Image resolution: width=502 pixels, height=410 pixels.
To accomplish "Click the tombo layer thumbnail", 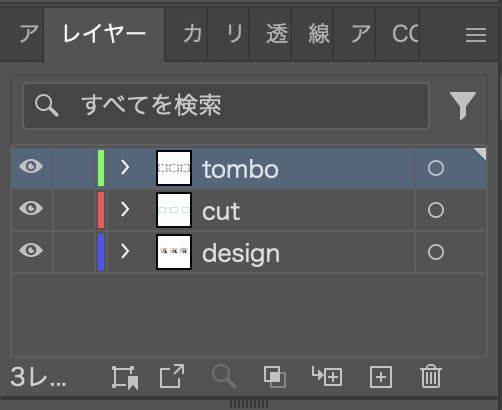I will coord(174,168).
